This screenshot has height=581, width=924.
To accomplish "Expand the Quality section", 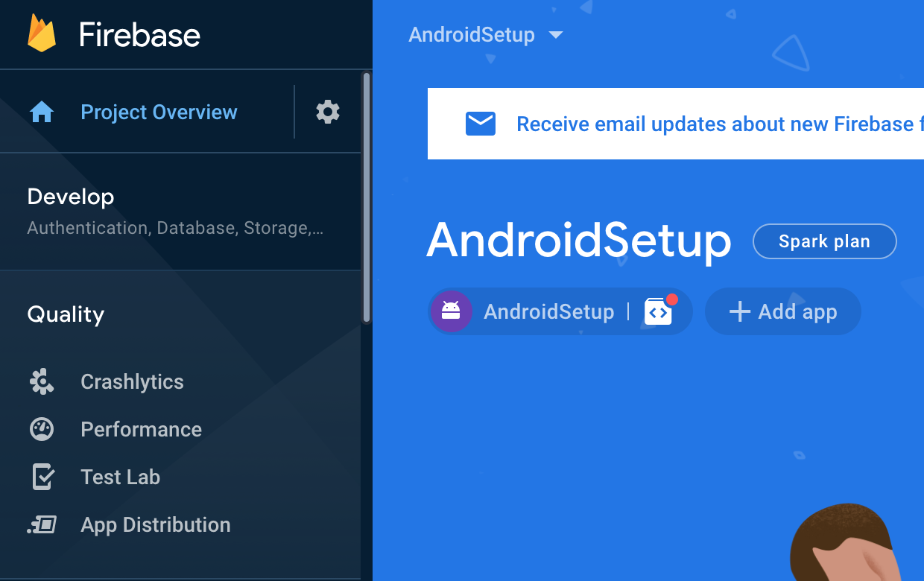I will tap(66, 314).
